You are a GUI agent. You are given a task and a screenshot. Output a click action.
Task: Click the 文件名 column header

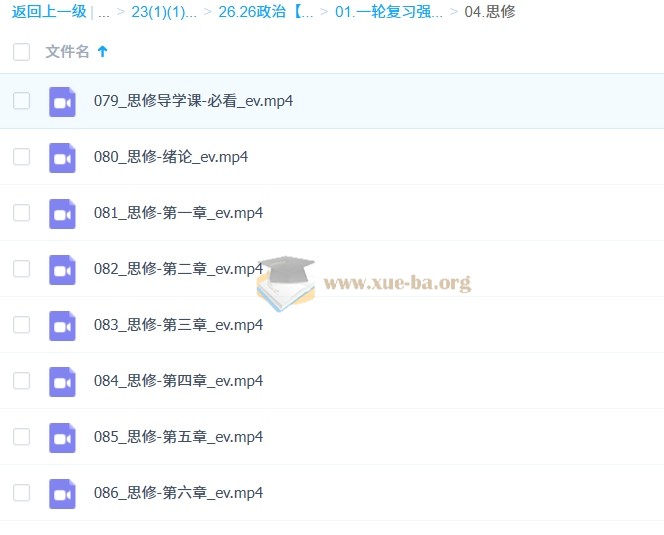[67, 52]
